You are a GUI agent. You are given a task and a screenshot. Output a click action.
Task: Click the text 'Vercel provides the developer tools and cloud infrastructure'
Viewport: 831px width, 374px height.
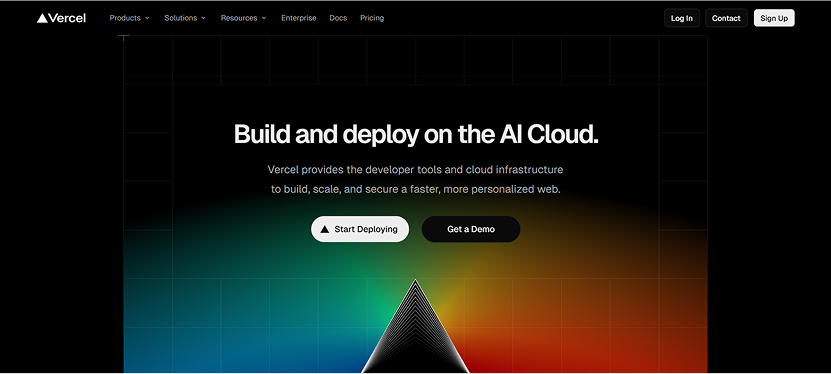click(416, 170)
